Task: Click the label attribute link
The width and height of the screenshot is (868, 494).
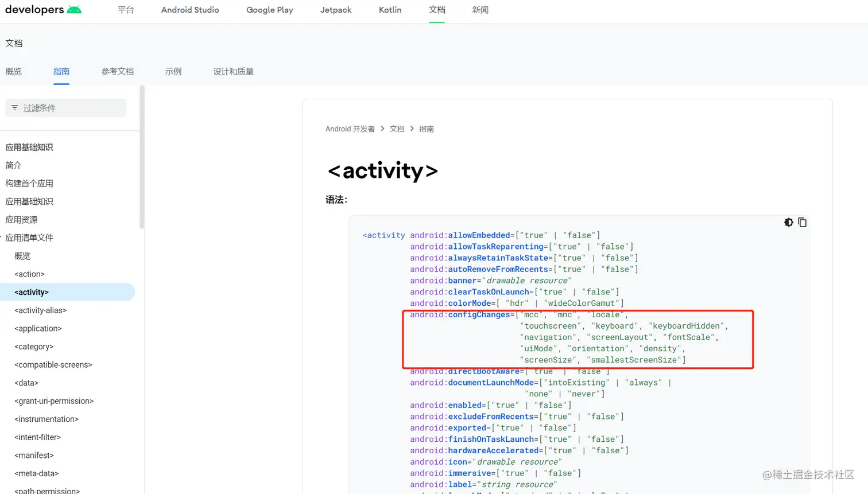Action: click(460, 485)
